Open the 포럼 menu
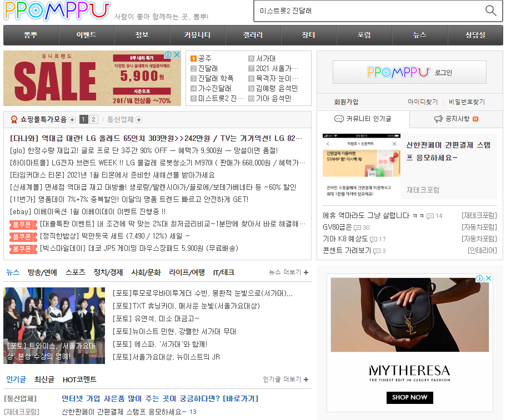Screen dimensions: 506x420 tap(364, 35)
